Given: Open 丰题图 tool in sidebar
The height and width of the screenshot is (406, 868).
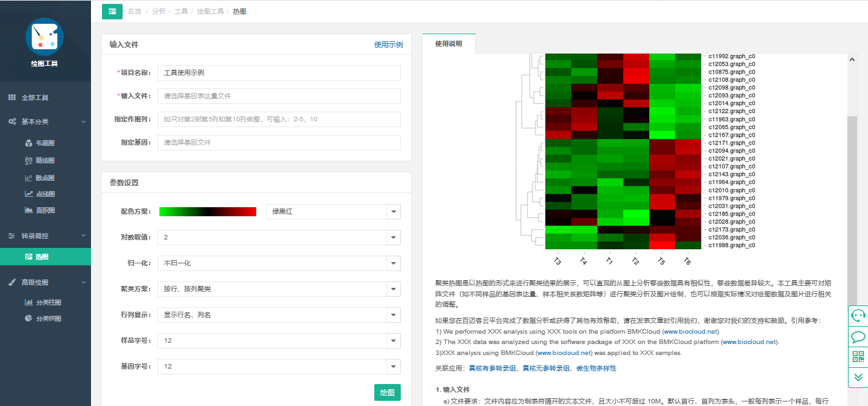Looking at the screenshot, I should (x=45, y=143).
